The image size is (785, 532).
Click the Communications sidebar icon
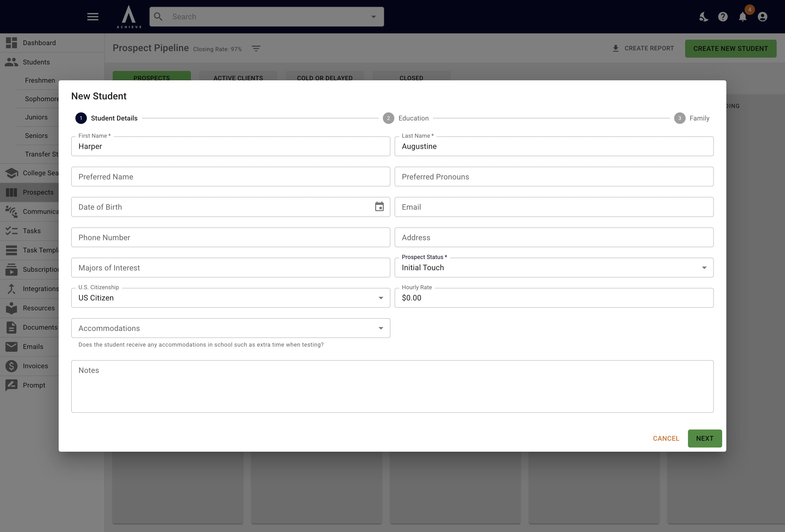coord(11,212)
